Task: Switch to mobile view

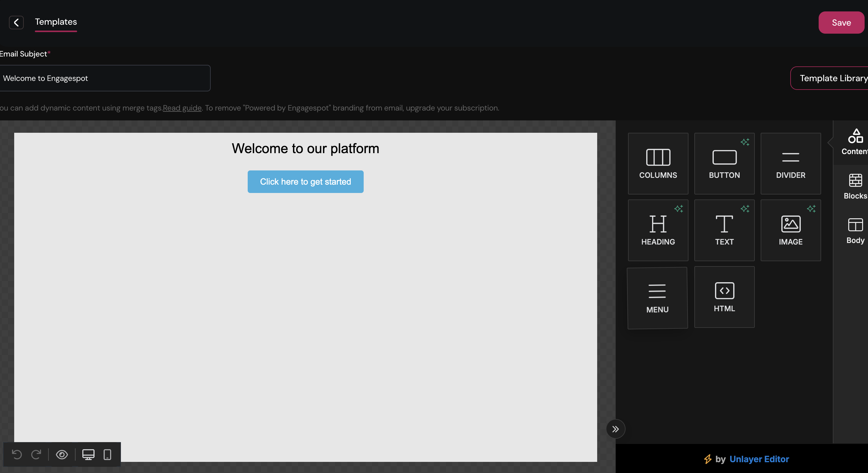Action: 107,455
